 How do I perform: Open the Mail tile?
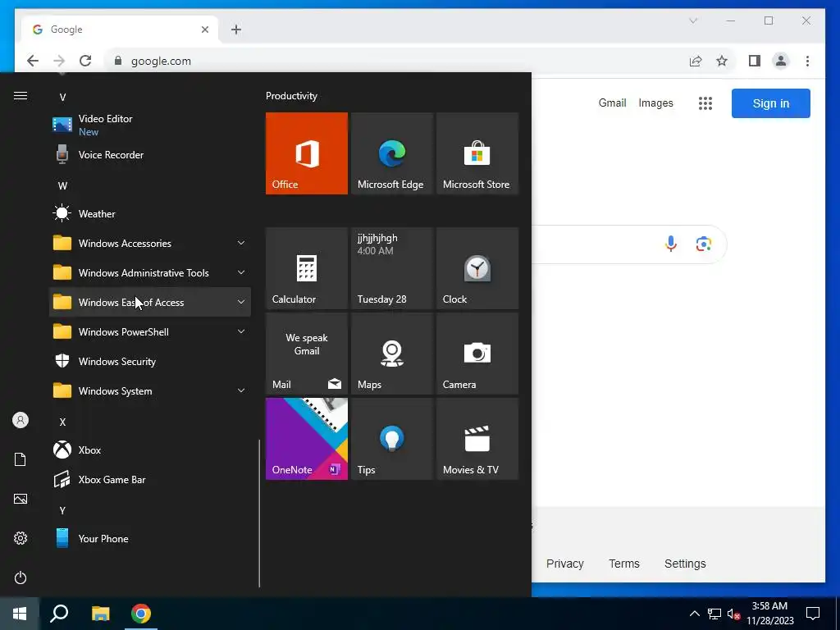click(307, 354)
